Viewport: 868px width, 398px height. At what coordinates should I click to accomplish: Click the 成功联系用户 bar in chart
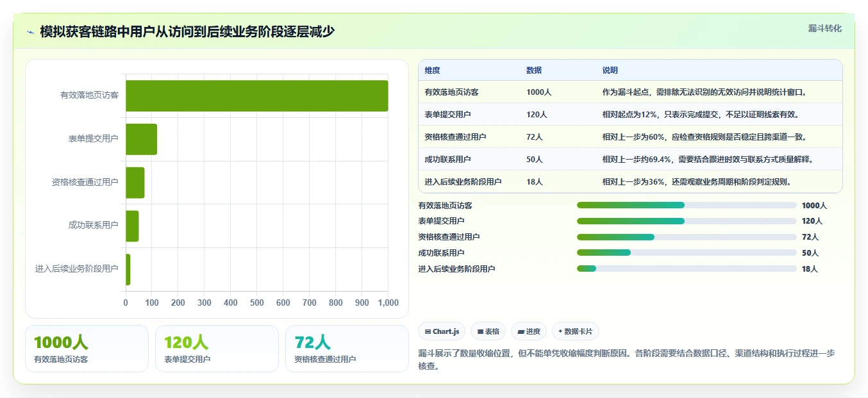coord(132,226)
